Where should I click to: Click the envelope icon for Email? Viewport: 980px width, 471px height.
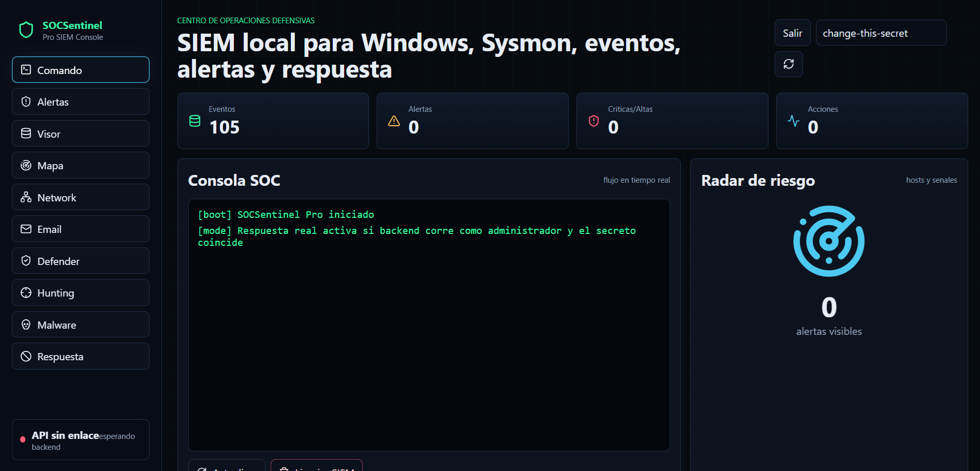pos(26,229)
